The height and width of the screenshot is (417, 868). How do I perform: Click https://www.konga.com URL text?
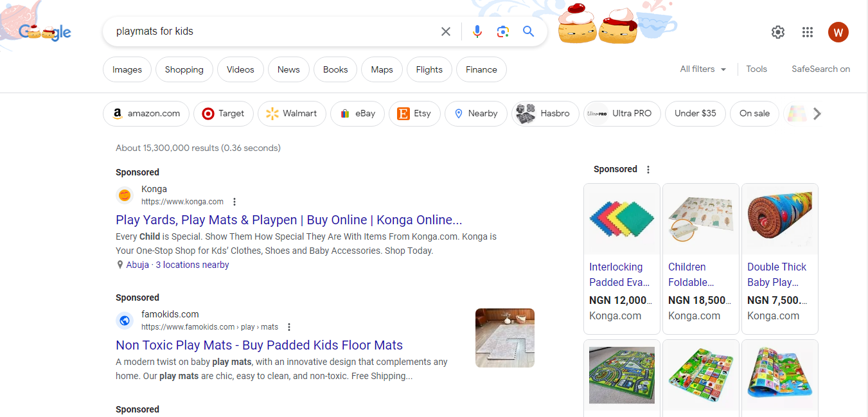click(x=182, y=202)
